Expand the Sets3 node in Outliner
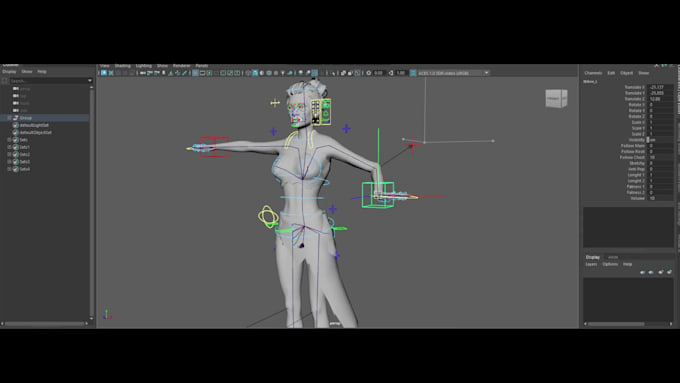Image resolution: width=680 pixels, height=383 pixels. pyautogui.click(x=9, y=162)
